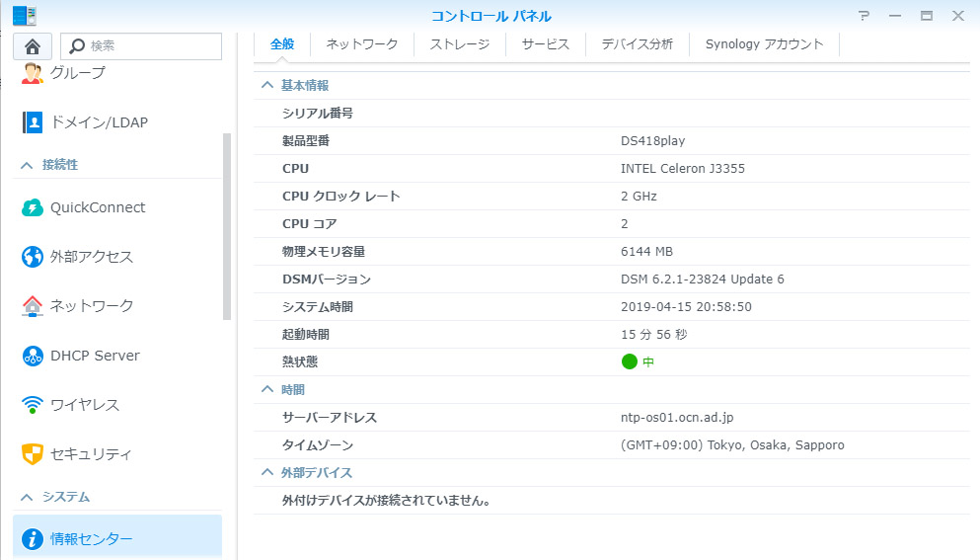Click the DSM 6.2.1-23824 Update 6 value
This screenshot has width=980, height=560.
coord(703,280)
